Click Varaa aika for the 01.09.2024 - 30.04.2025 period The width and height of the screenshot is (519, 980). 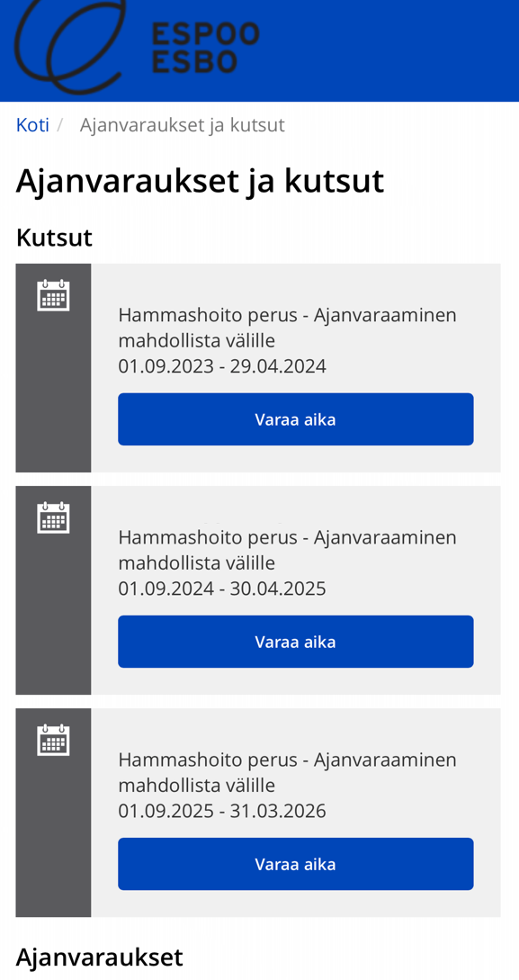296,641
